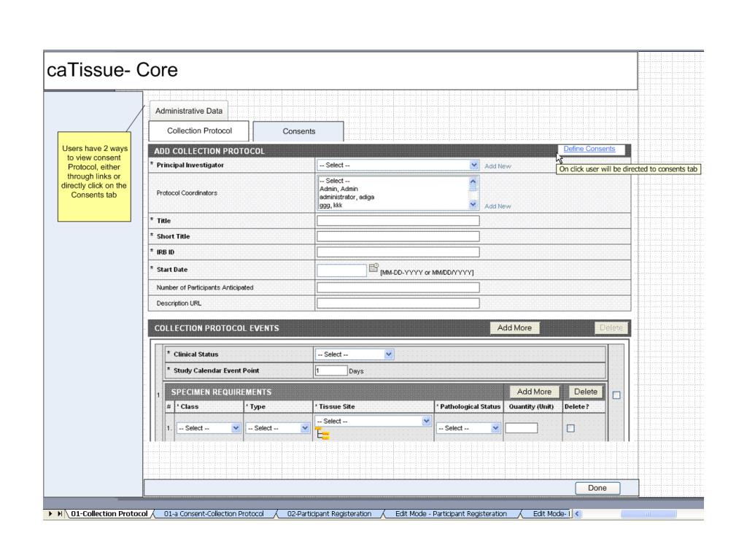Click the Short Title input field
The image size is (747, 560).
(x=398, y=236)
